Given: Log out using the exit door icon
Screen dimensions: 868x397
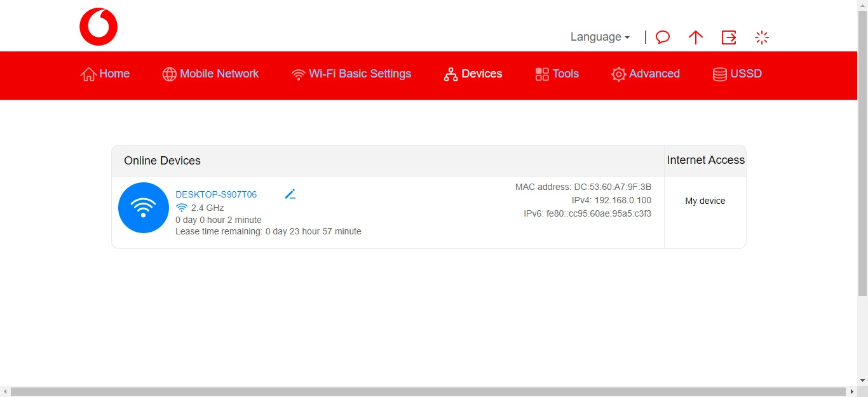Looking at the screenshot, I should [x=728, y=37].
